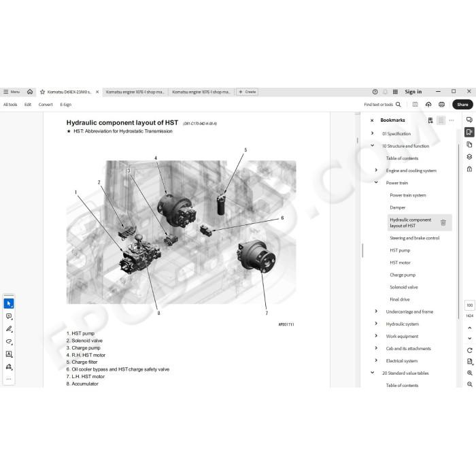Open the Final drive bookmark
Viewport: 476px width, 476px height.
click(400, 300)
